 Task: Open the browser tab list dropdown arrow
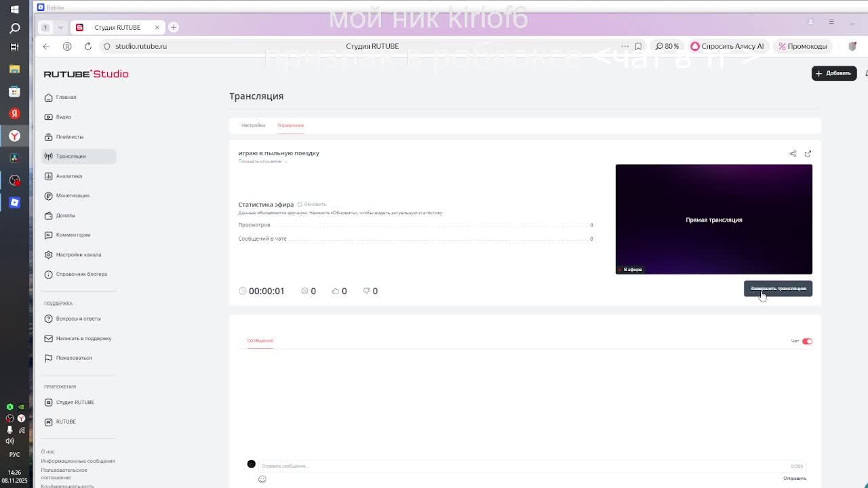60,27
